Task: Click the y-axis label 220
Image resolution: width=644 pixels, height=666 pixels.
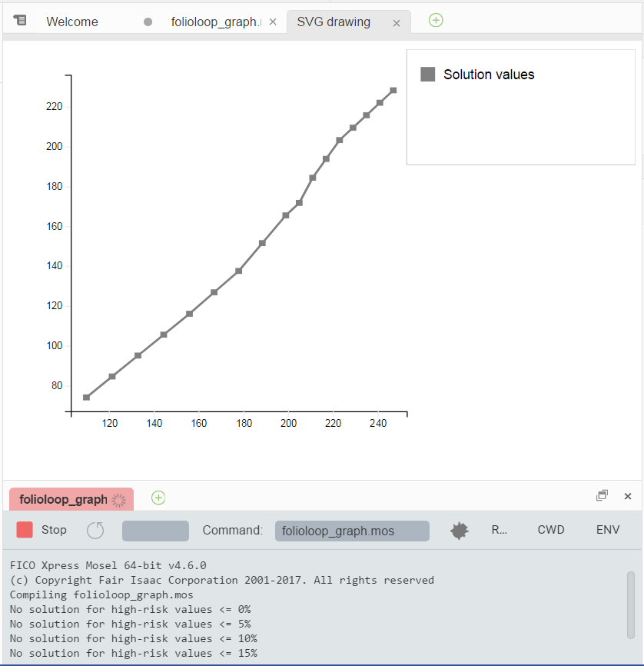Action: [55, 106]
